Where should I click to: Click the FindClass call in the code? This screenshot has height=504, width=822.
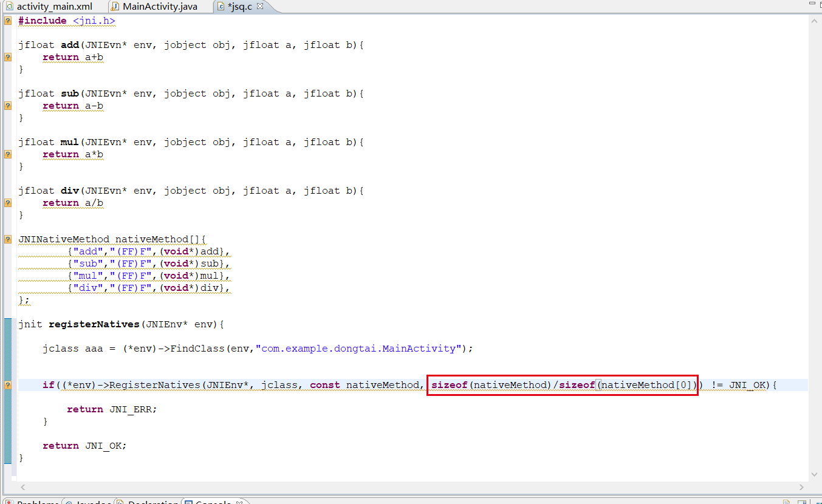click(197, 349)
